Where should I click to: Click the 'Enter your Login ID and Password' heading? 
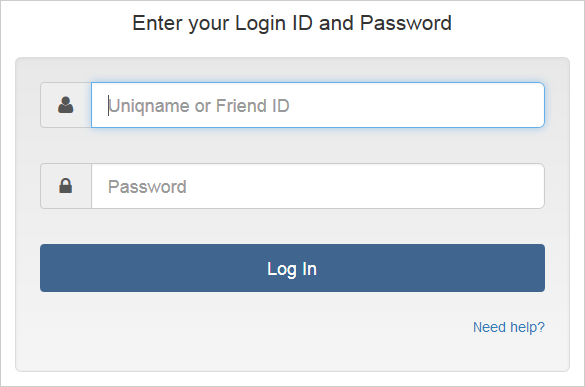[x=292, y=23]
